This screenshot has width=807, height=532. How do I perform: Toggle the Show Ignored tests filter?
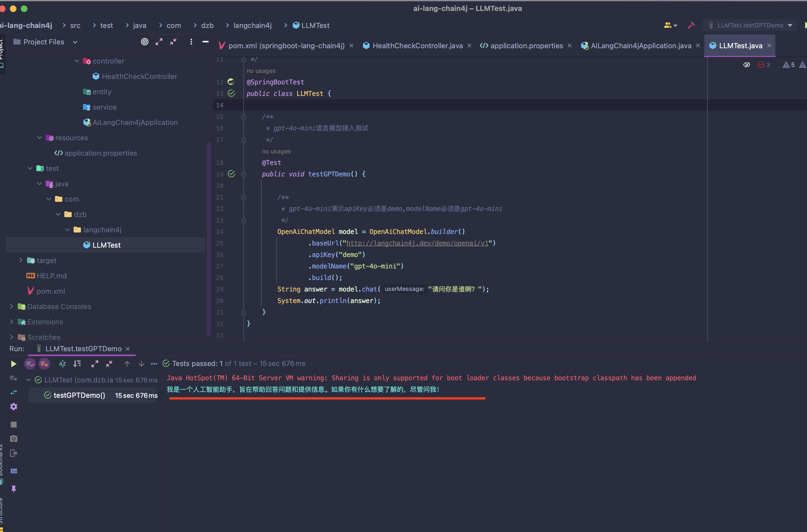click(x=44, y=363)
